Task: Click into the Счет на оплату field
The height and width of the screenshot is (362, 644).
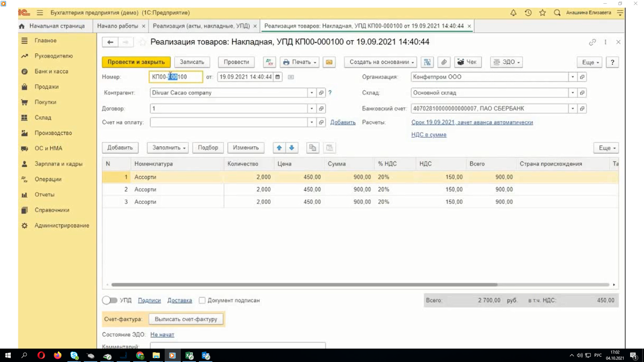Action: click(229, 122)
